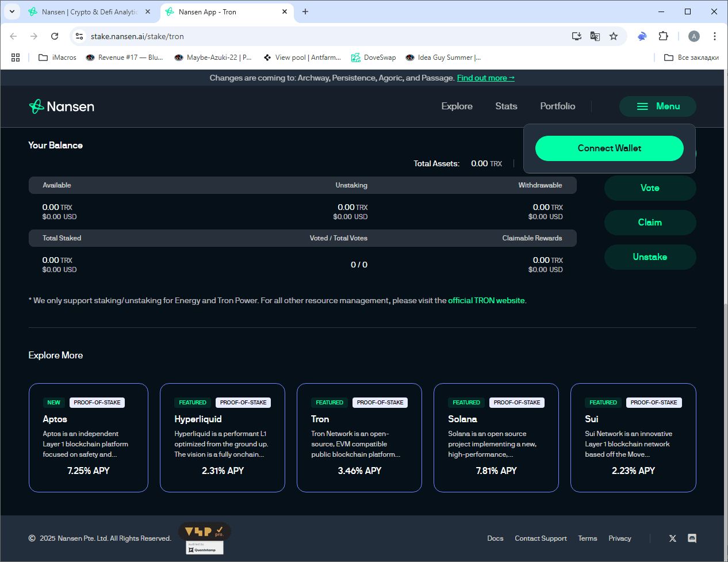Open the Sui staking card
Viewport: 728px width, 562px height.
pyautogui.click(x=633, y=438)
